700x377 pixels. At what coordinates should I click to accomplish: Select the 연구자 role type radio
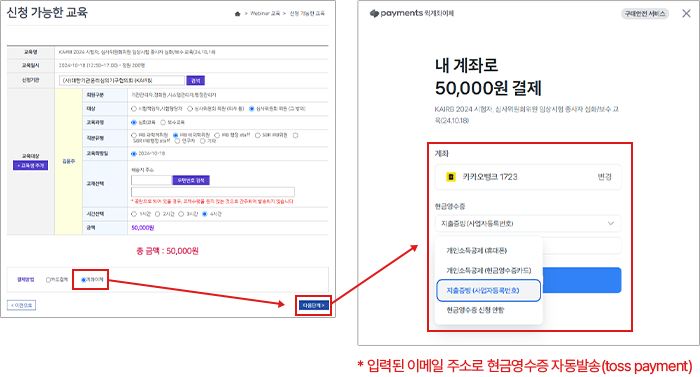(177, 141)
